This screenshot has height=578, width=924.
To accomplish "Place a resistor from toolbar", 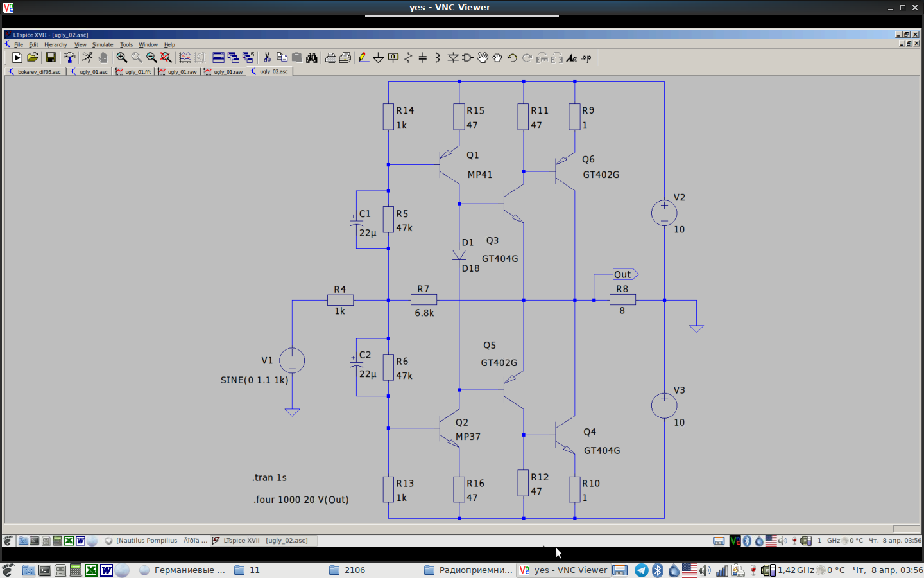I will pos(408,58).
